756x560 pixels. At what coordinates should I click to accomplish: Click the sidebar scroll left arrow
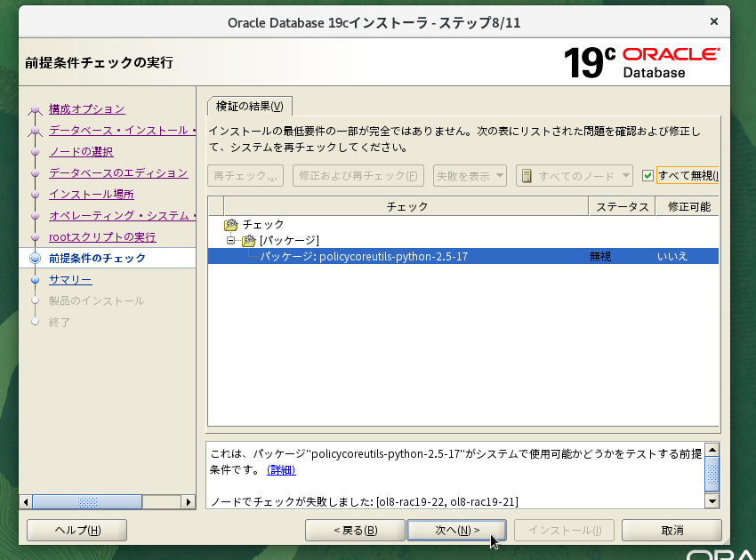26,502
